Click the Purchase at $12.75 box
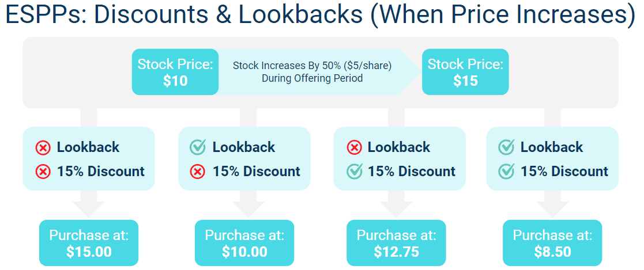The width and height of the screenshot is (644, 270). 396,243
